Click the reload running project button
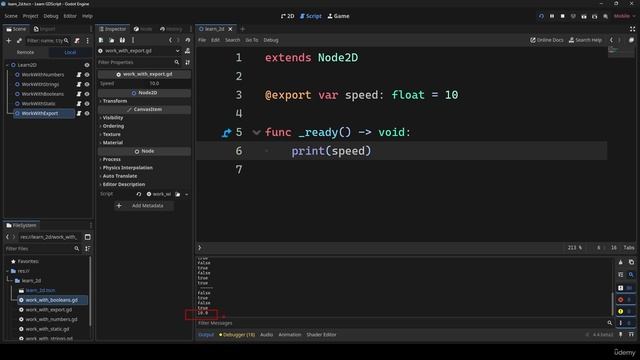Image resolution: width=640 pixels, height=360 pixels. [541, 16]
